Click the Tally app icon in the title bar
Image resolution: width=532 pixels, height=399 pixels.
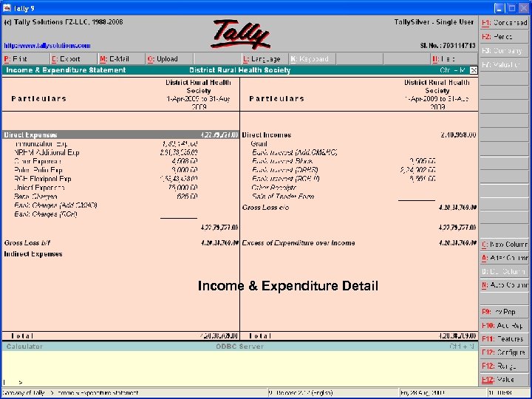[7, 8]
